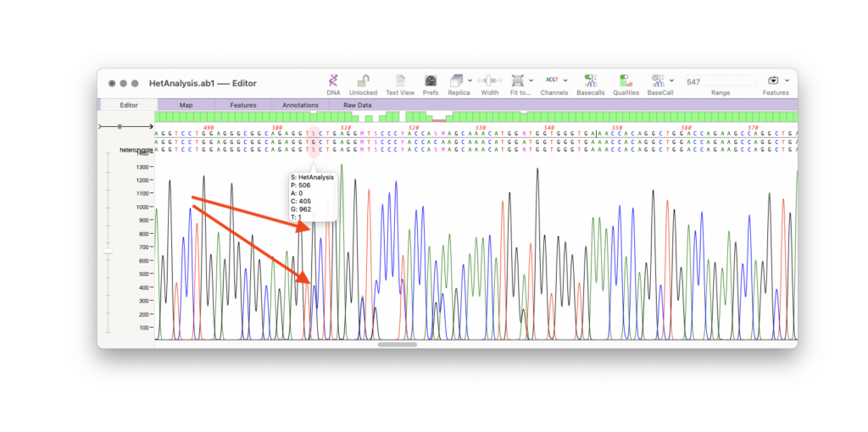Select highlighted S base at position 506
This screenshot has width=868, height=432.
pyautogui.click(x=314, y=134)
